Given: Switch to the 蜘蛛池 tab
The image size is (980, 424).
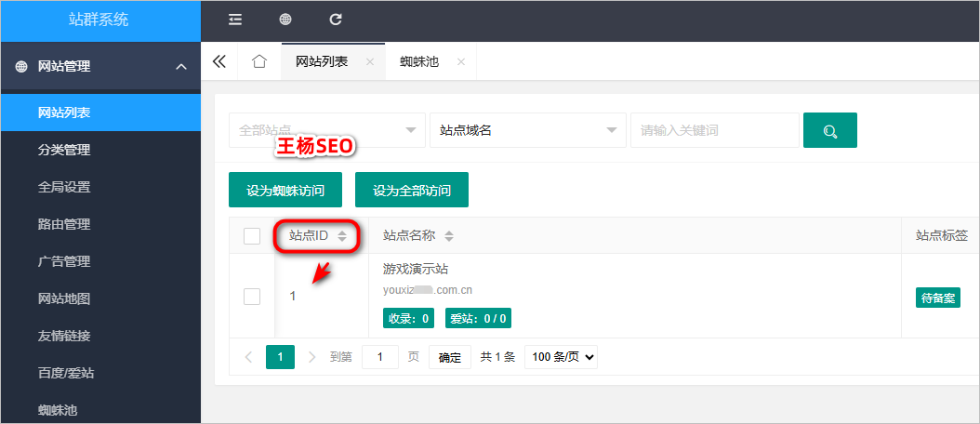Looking at the screenshot, I should tap(419, 62).
